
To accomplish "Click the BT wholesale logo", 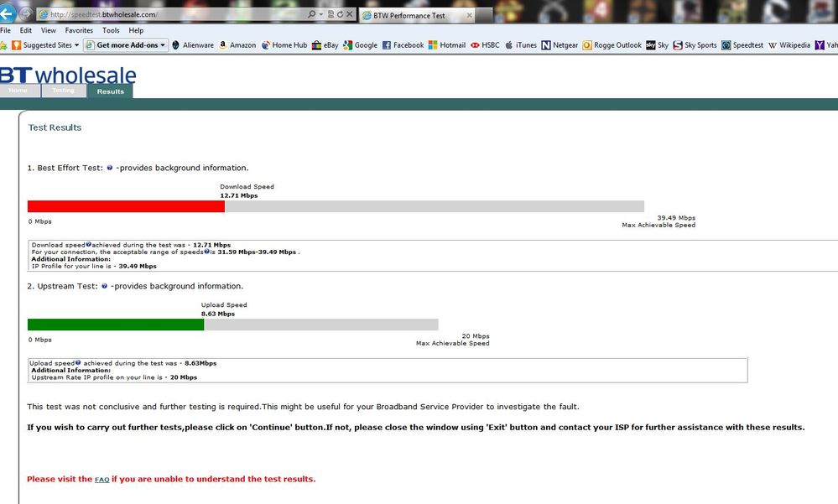I will tap(68, 75).
